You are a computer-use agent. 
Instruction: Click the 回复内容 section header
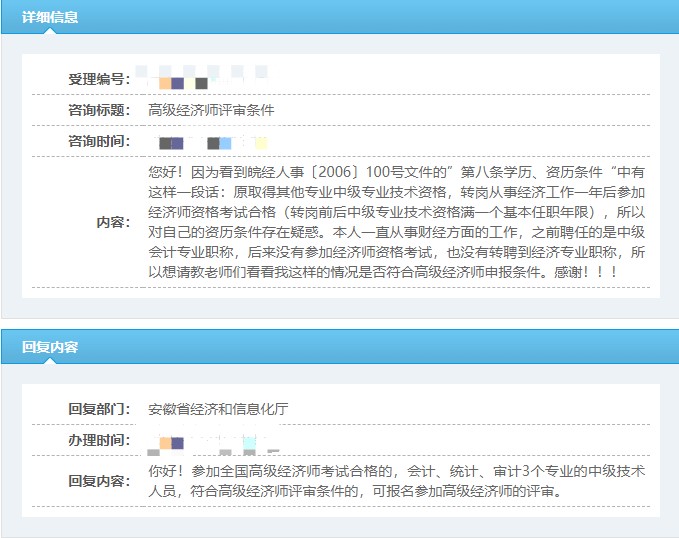tap(50, 347)
